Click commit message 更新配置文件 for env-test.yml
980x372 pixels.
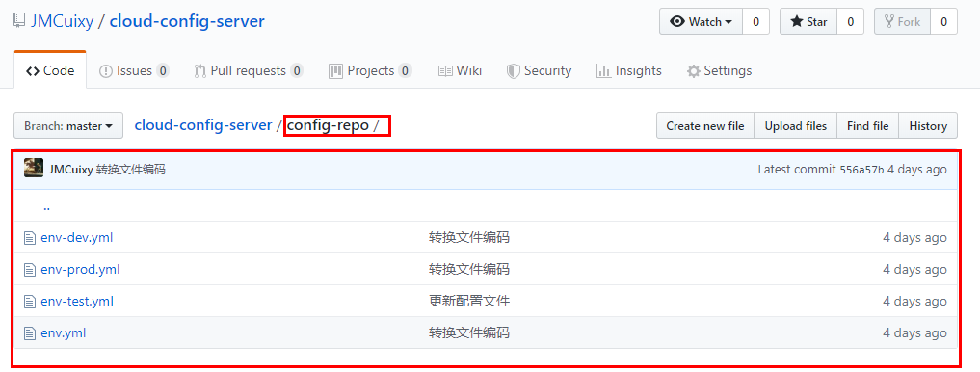click(468, 302)
